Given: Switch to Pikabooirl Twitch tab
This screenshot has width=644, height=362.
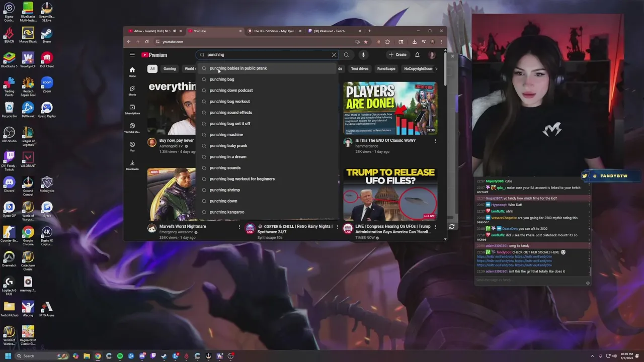Looking at the screenshot, I should pyautogui.click(x=330, y=31).
